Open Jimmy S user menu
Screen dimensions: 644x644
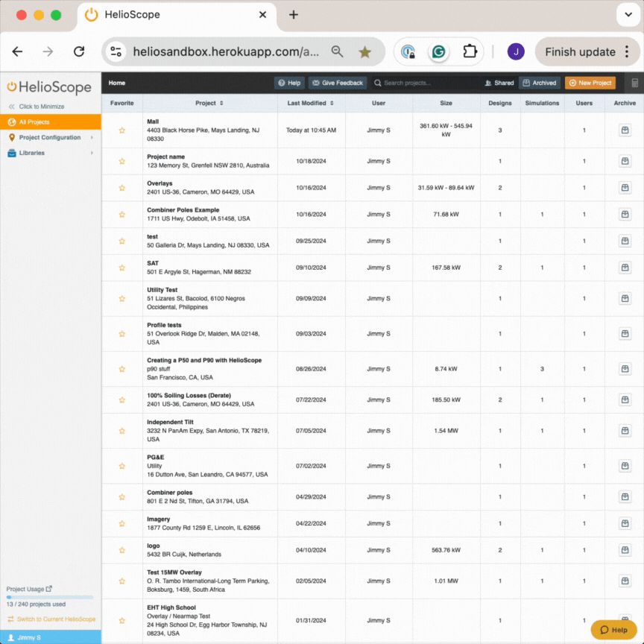pos(51,637)
